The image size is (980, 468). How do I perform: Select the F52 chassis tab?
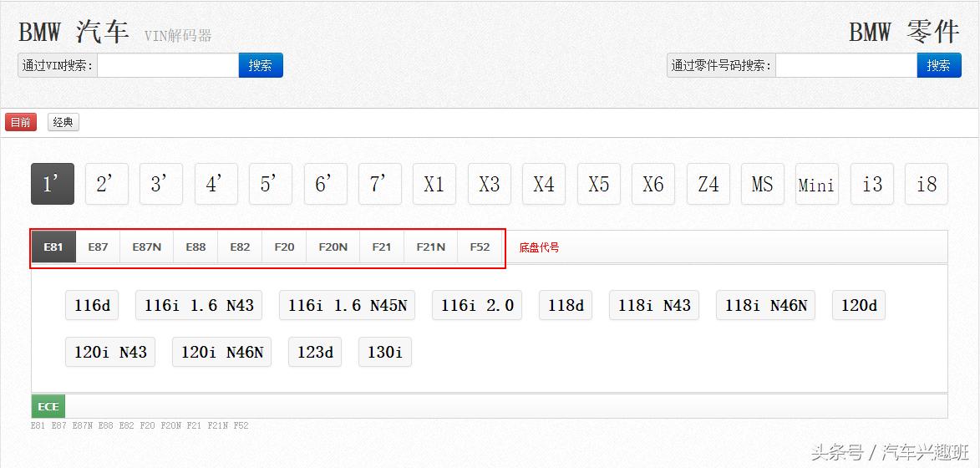coord(480,247)
